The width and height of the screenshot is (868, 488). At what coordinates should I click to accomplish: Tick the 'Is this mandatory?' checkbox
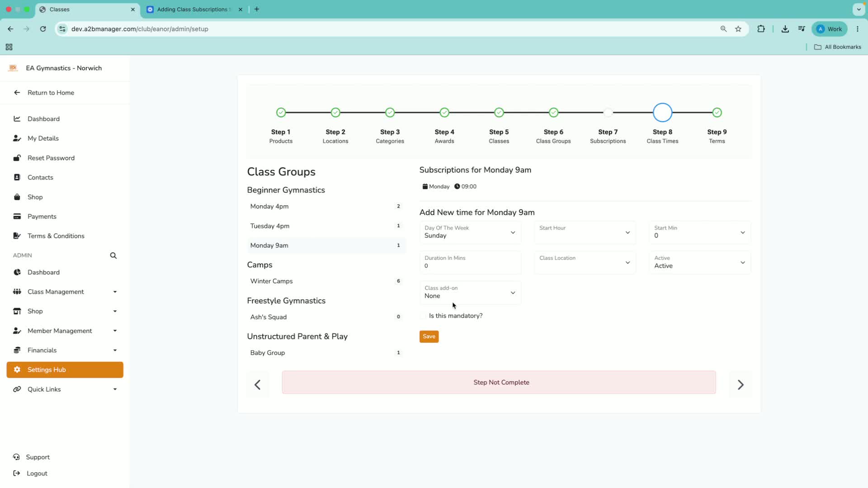[423, 316]
